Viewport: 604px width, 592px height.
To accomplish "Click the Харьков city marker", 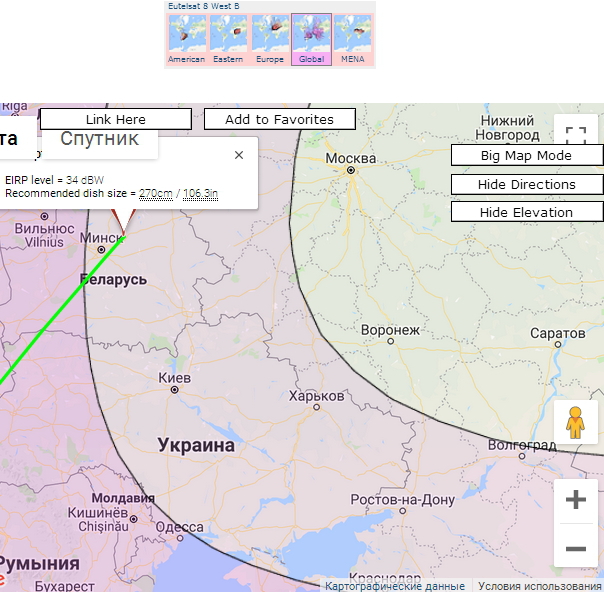I will [x=317, y=407].
